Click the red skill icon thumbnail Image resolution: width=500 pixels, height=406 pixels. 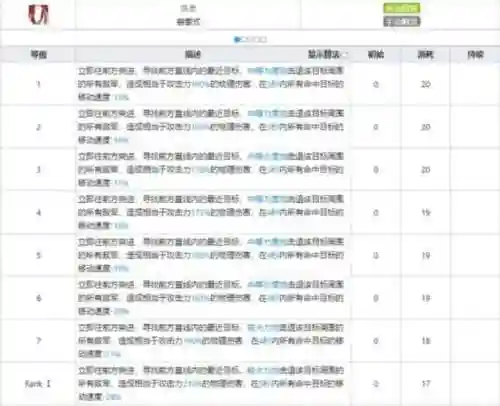coord(38,15)
